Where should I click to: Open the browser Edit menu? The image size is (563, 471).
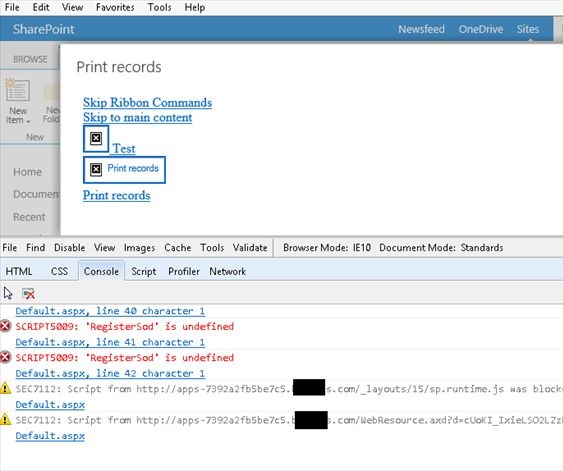pyautogui.click(x=41, y=7)
